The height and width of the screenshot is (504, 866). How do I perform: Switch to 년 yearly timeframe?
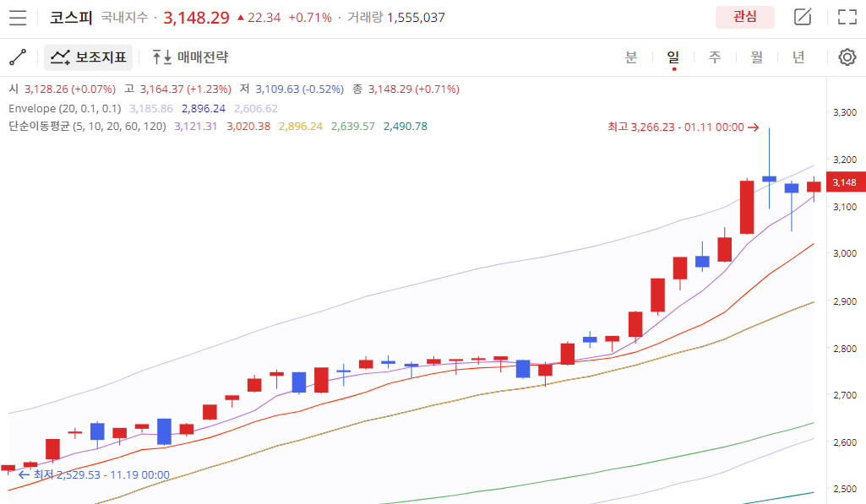[x=798, y=57]
